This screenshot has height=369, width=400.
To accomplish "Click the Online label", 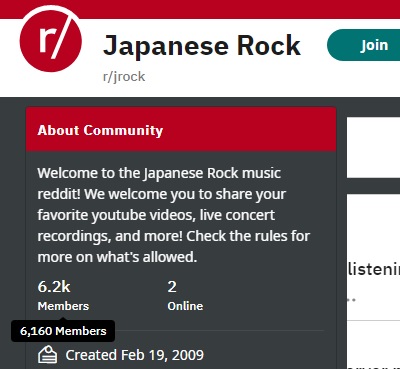I will 185,306.
